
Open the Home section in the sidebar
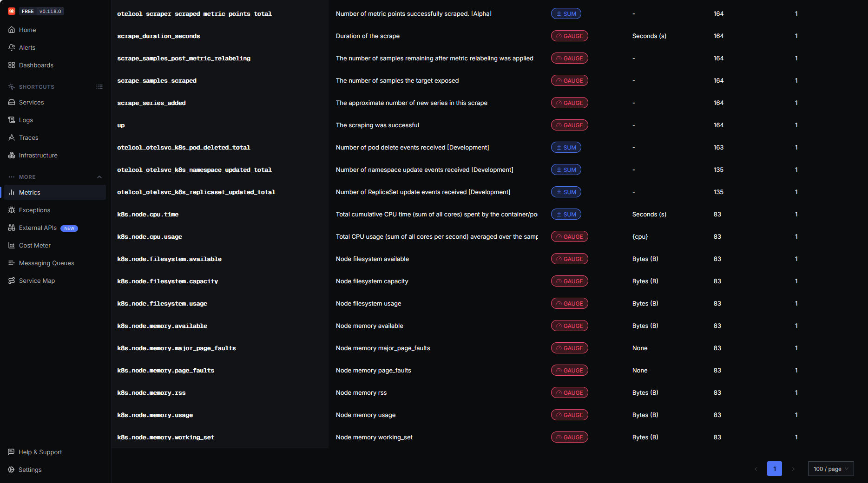pyautogui.click(x=27, y=30)
